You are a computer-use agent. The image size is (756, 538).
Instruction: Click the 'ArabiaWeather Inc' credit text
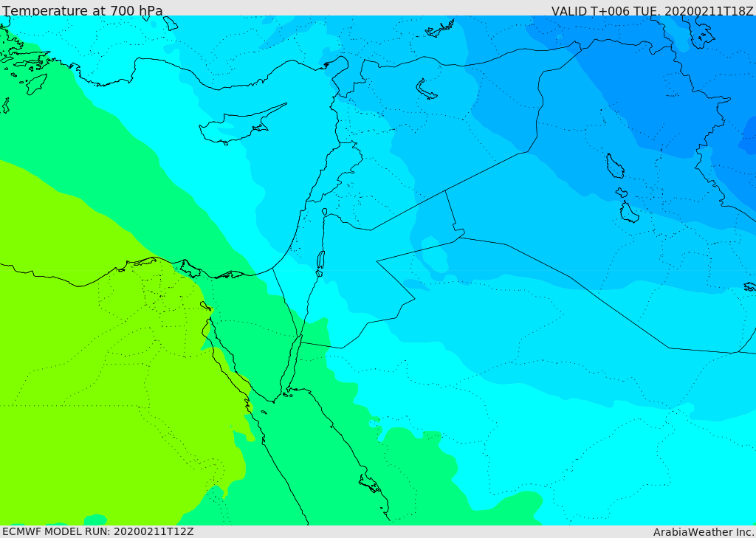pyautogui.click(x=703, y=532)
